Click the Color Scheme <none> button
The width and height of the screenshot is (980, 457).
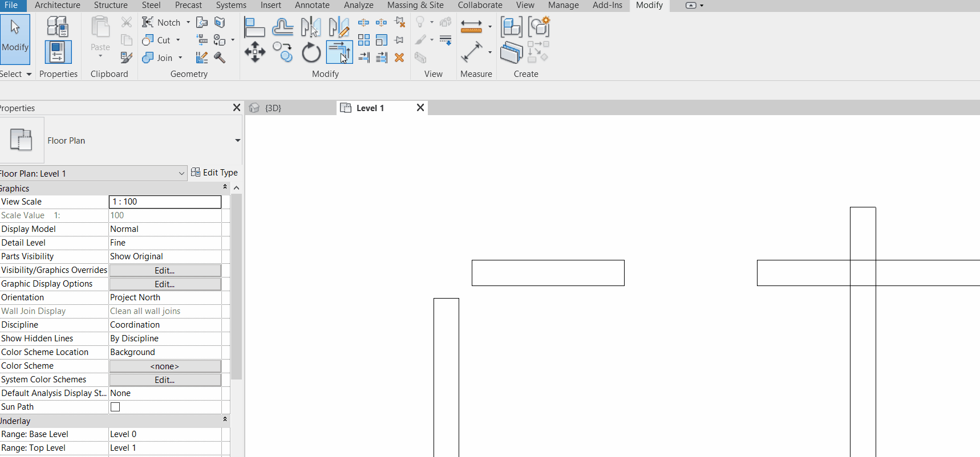point(165,366)
